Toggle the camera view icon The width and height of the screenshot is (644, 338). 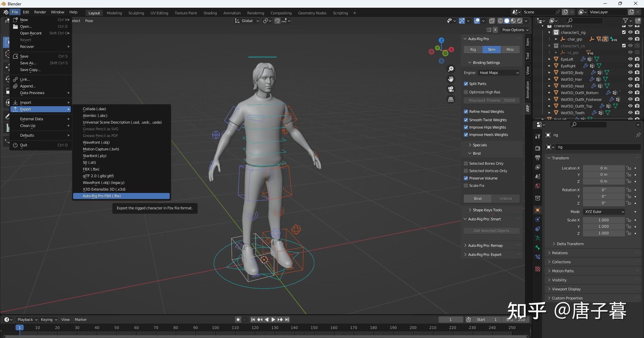tap(451, 89)
